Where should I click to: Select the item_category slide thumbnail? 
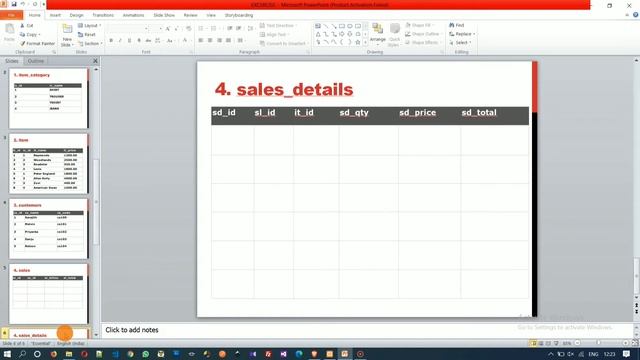pos(48,98)
